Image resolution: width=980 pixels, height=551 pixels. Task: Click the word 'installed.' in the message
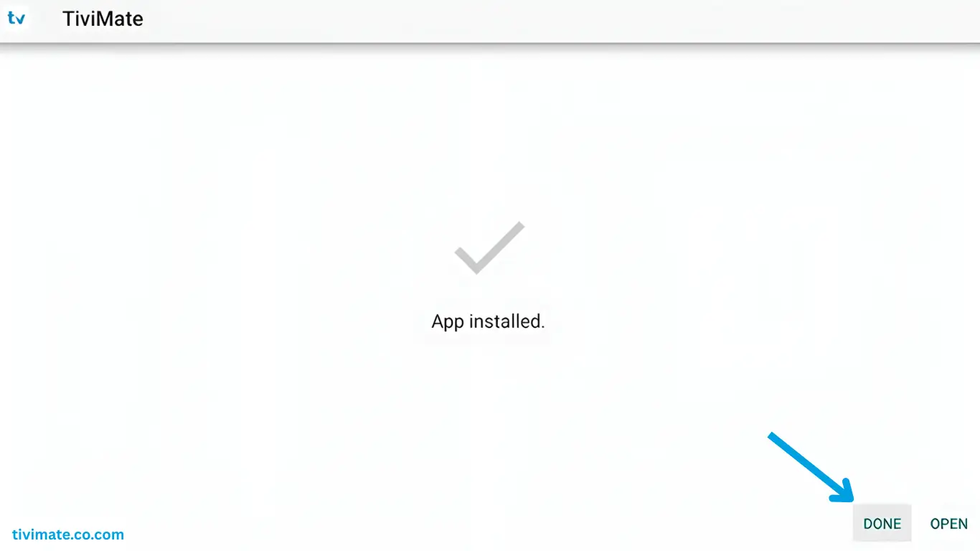[507, 321]
